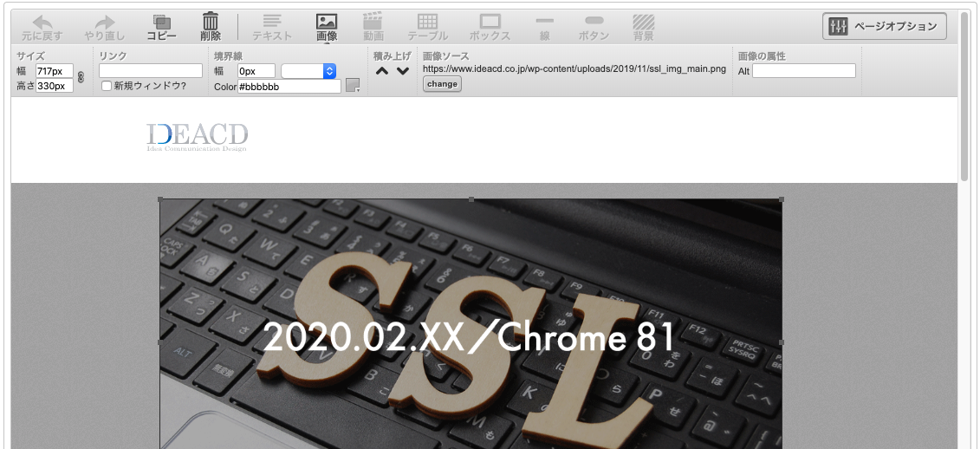Click the image Alt attribute field
980x449 pixels.
(x=804, y=71)
